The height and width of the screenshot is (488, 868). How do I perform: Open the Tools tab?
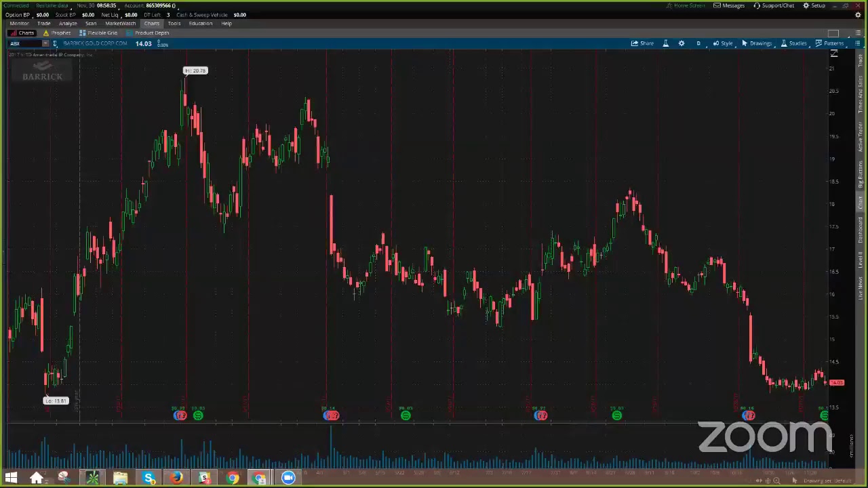(x=174, y=23)
